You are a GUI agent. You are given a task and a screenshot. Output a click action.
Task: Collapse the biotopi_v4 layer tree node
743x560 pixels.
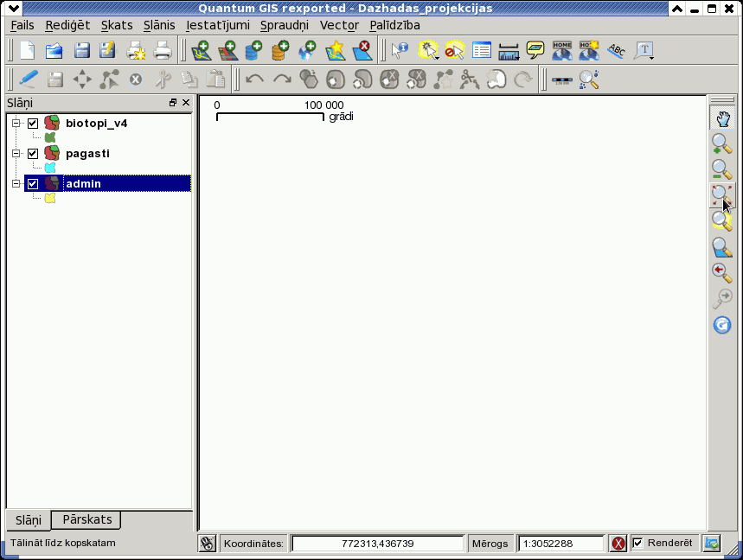click(x=16, y=123)
